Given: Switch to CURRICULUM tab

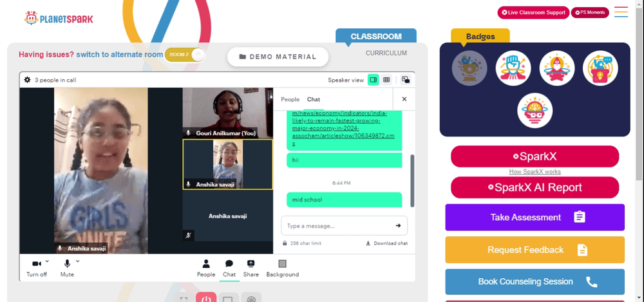Looking at the screenshot, I should (386, 53).
